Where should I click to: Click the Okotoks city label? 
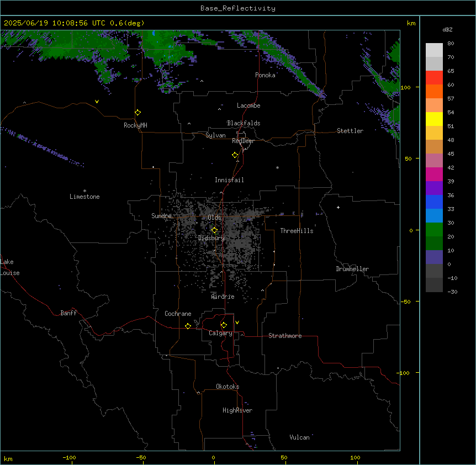(228, 387)
